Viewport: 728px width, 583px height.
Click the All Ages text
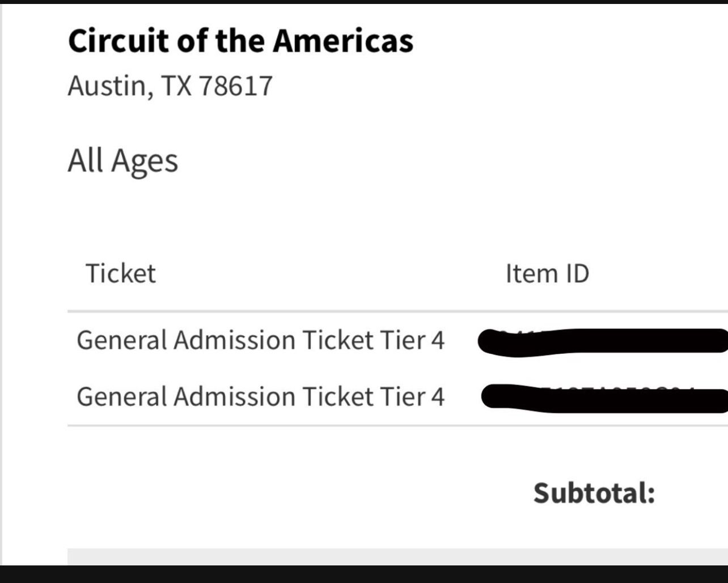click(122, 160)
